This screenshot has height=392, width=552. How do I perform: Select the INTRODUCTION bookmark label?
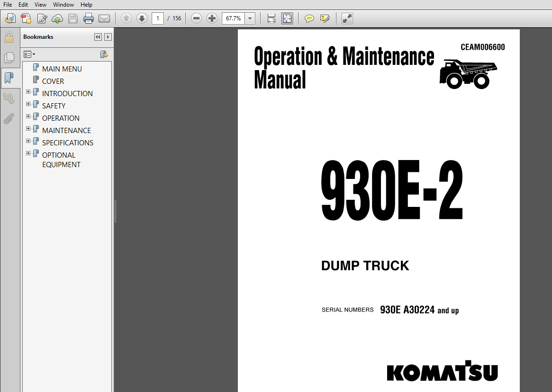click(67, 94)
